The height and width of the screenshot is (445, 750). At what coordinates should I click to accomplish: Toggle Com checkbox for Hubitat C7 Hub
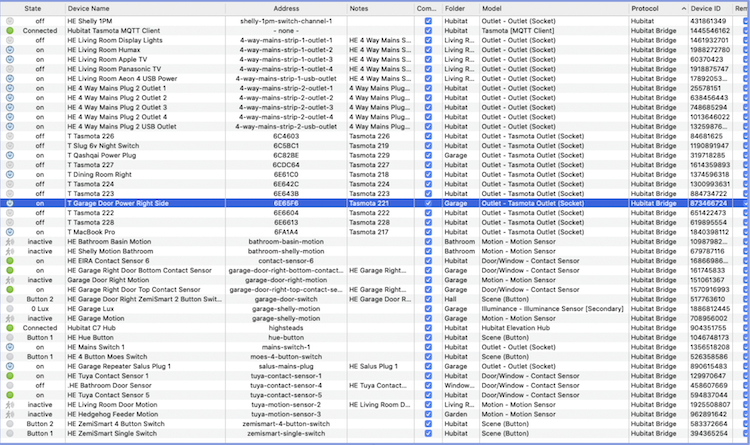click(428, 328)
